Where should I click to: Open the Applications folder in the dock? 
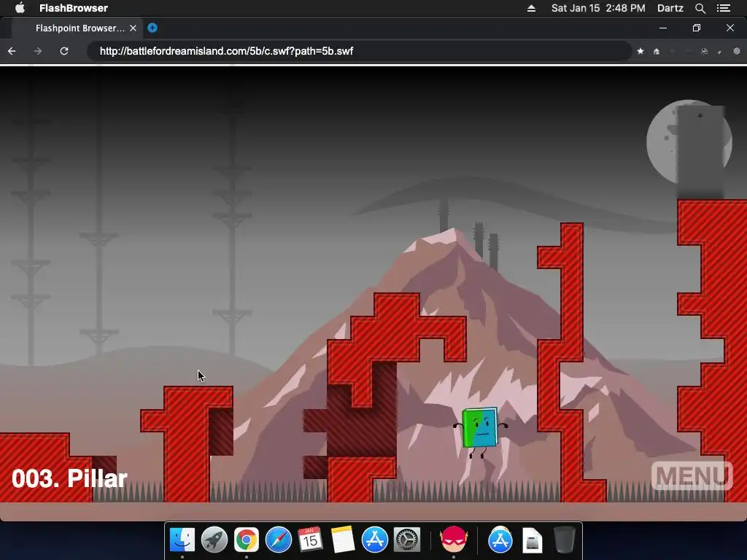click(500, 540)
